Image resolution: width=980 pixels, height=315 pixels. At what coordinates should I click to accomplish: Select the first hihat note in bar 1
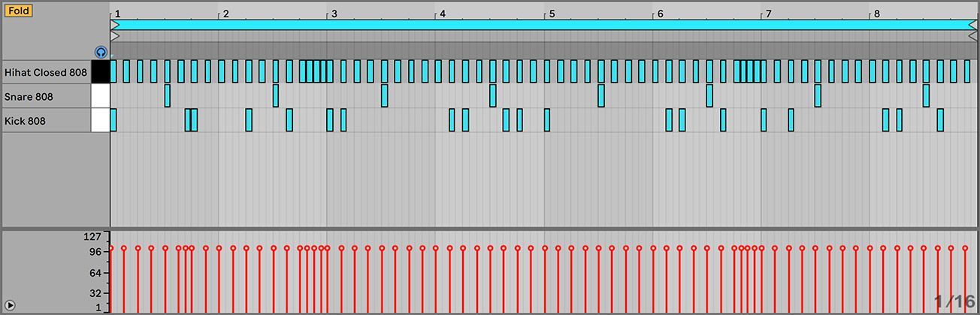point(113,72)
